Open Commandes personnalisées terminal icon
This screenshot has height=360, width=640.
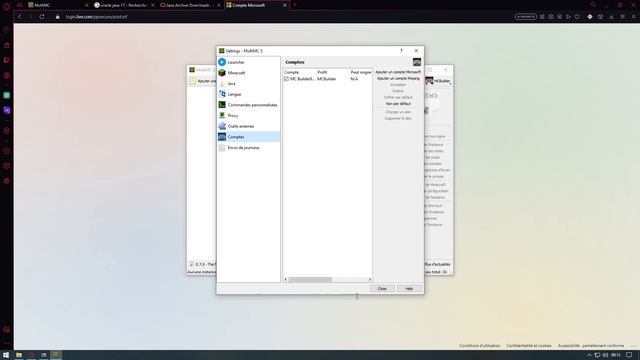click(222, 104)
